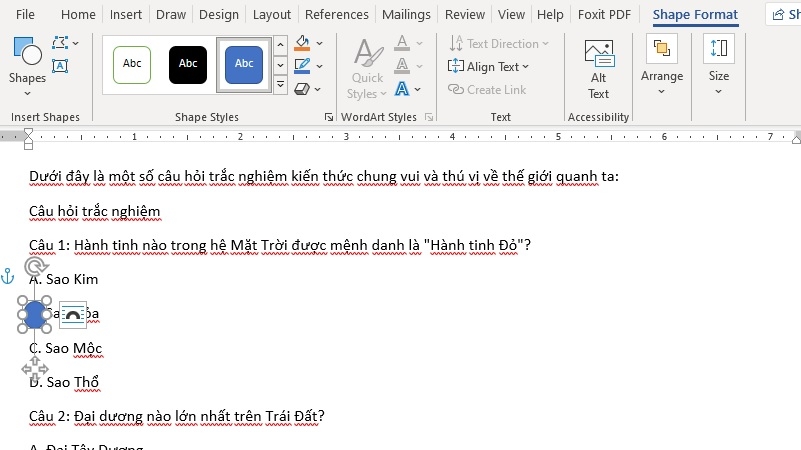Select the Shape Format tab

pos(695,14)
